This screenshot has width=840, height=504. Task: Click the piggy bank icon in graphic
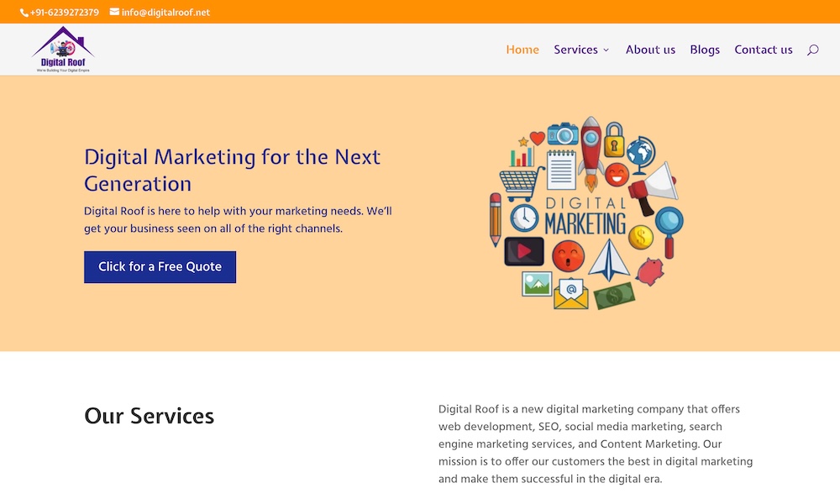tap(650, 270)
